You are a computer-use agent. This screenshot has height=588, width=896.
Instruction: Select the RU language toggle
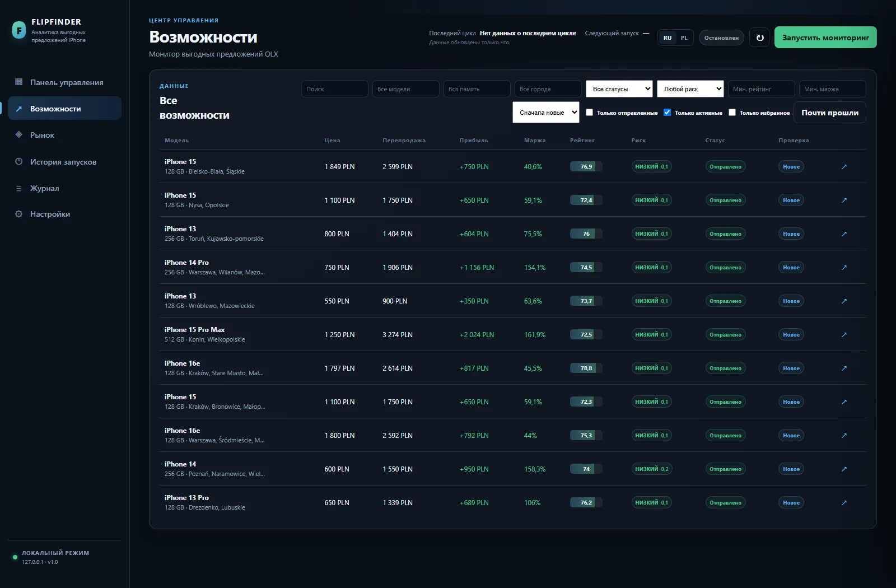[x=668, y=38]
